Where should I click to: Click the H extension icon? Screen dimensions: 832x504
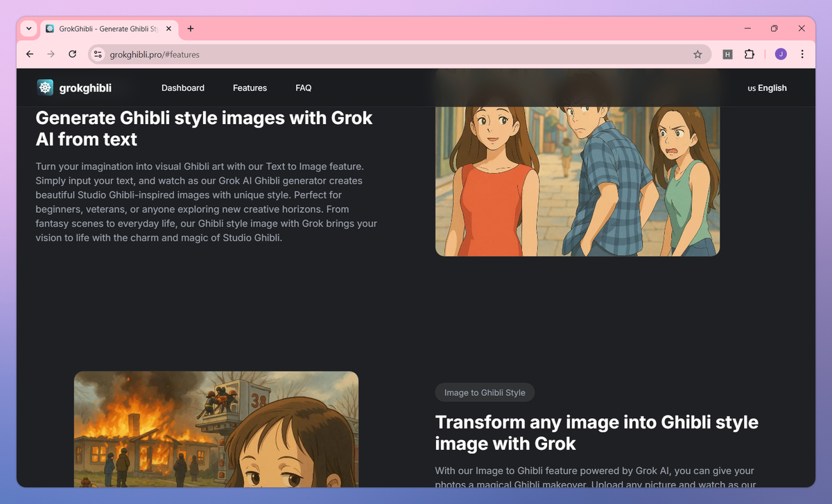(727, 54)
